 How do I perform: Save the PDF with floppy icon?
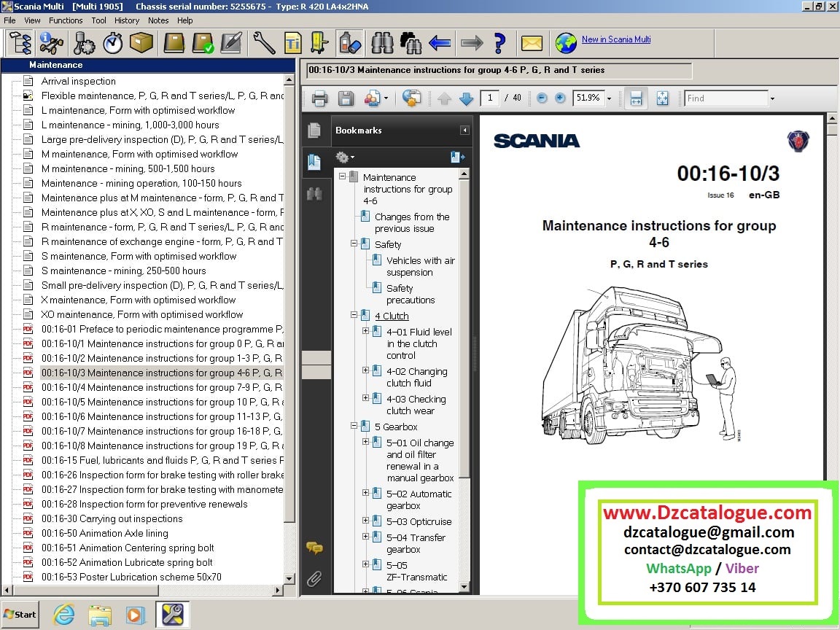346,98
